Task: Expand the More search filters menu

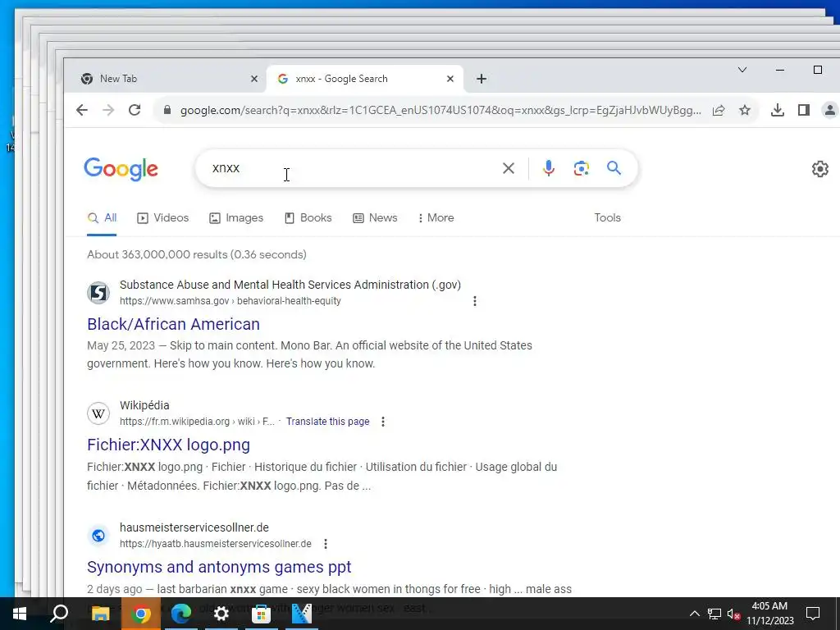Action: pyautogui.click(x=436, y=217)
